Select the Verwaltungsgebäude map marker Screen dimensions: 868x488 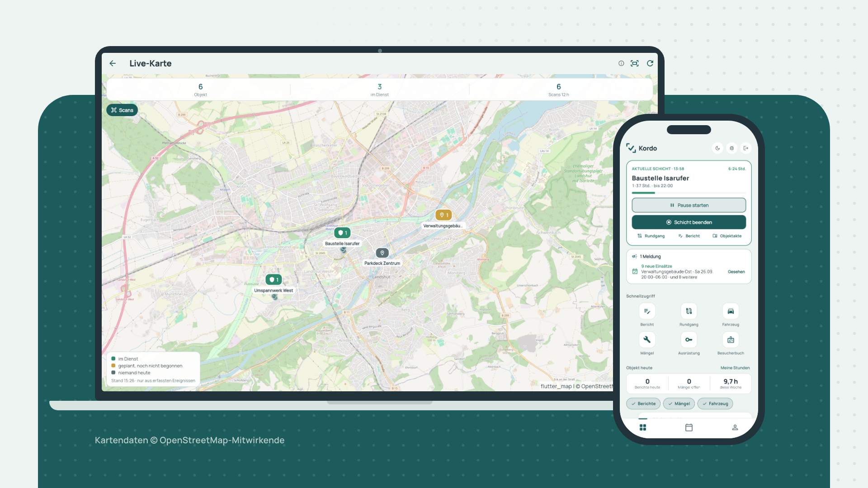pyautogui.click(x=443, y=215)
